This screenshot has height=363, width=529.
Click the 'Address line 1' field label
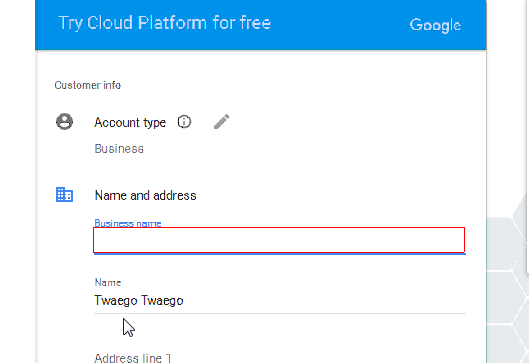point(133,358)
